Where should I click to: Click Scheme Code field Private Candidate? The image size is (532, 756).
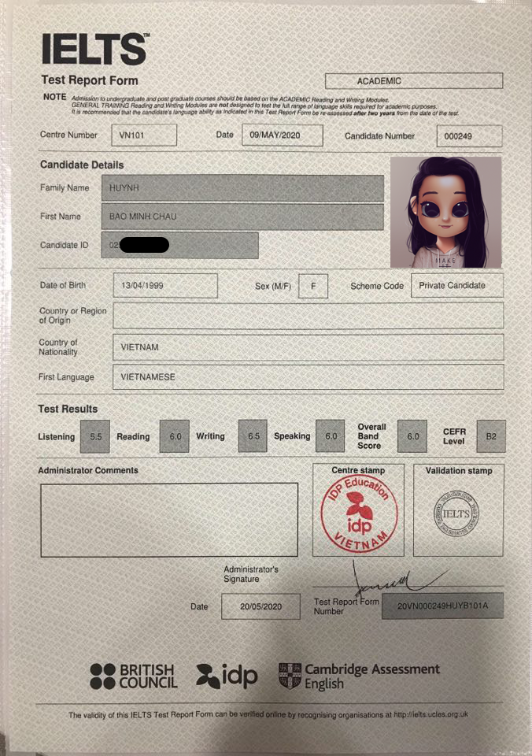click(x=456, y=285)
